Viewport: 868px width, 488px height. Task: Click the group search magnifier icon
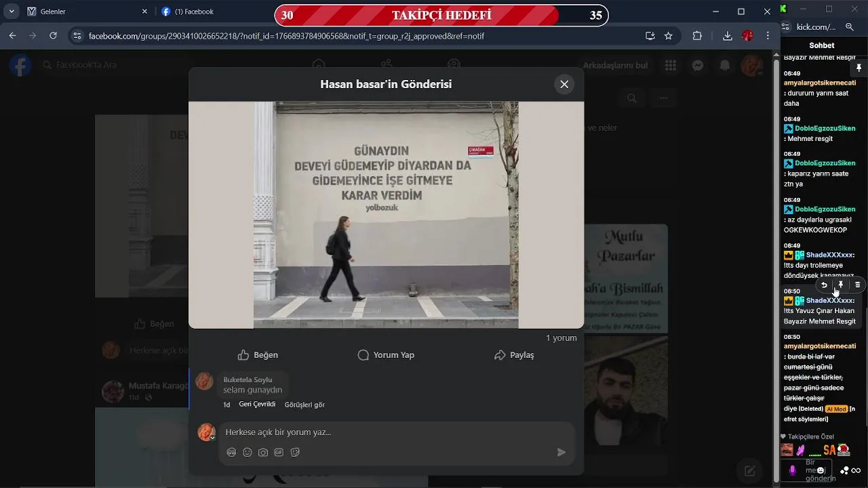pyautogui.click(x=631, y=98)
